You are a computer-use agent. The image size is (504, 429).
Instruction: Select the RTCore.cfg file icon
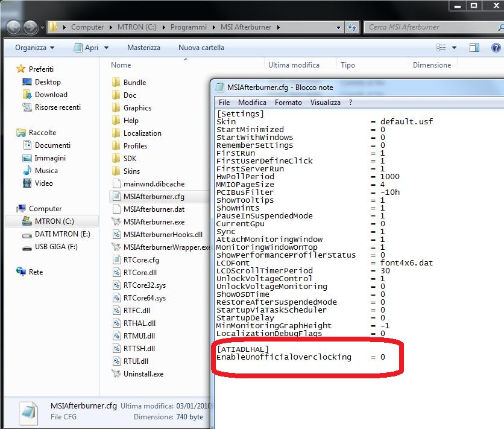pos(116,260)
